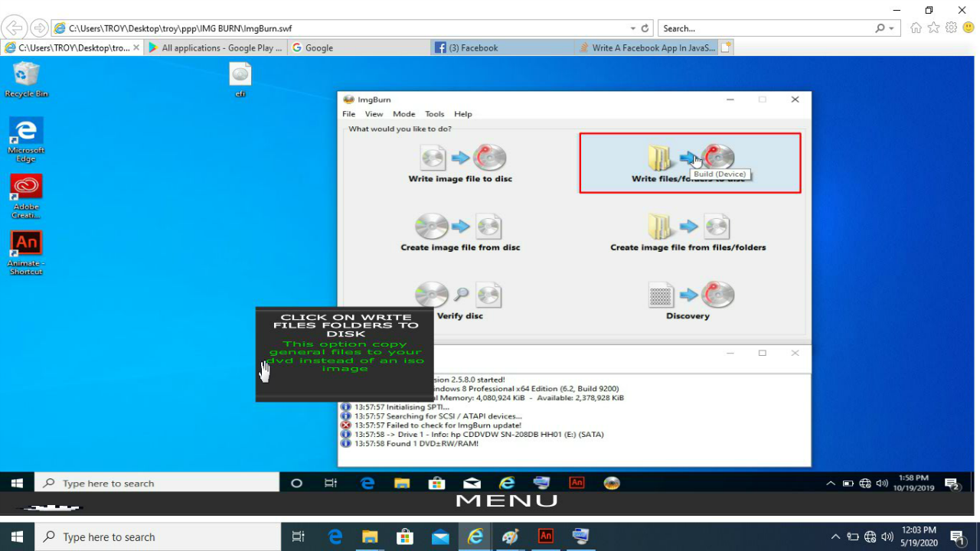This screenshot has height=551, width=980.
Task: Select the Adobe Creative Cloud desktop shortcut
Action: (x=26, y=197)
